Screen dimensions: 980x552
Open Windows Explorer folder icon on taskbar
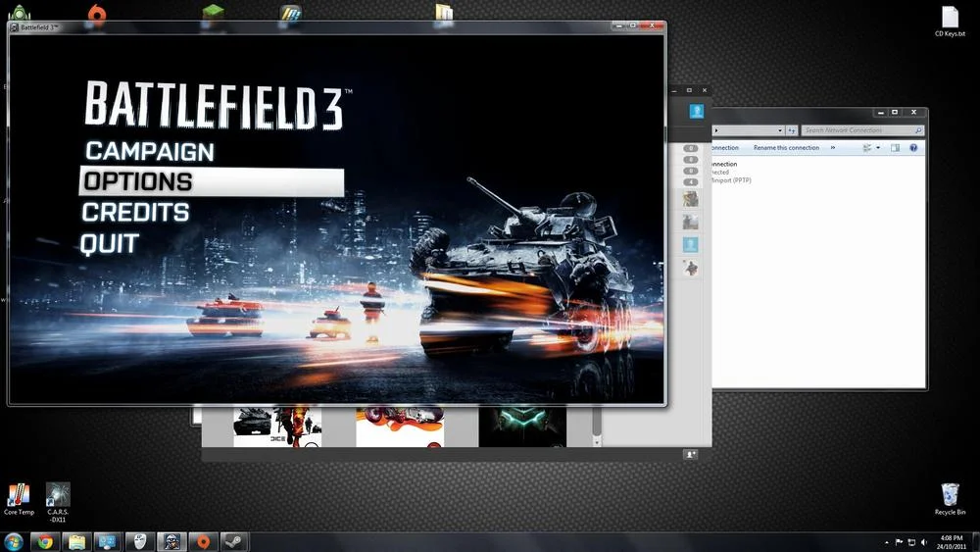pos(76,541)
